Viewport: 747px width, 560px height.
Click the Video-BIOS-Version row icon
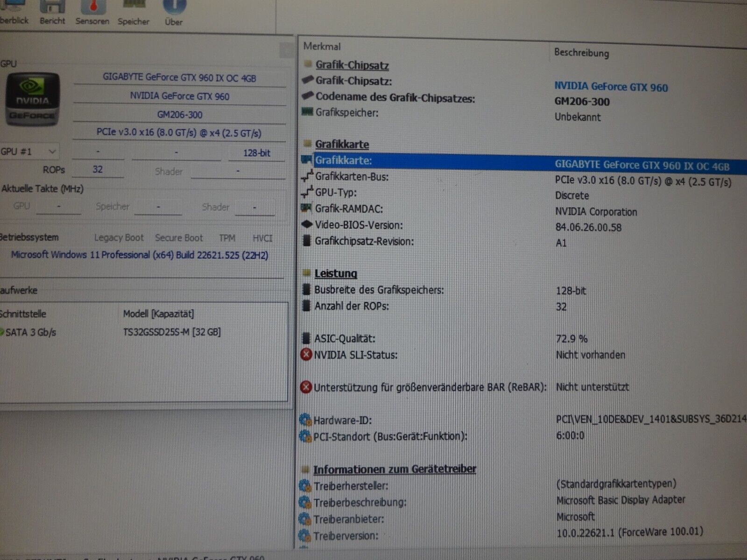point(306,224)
